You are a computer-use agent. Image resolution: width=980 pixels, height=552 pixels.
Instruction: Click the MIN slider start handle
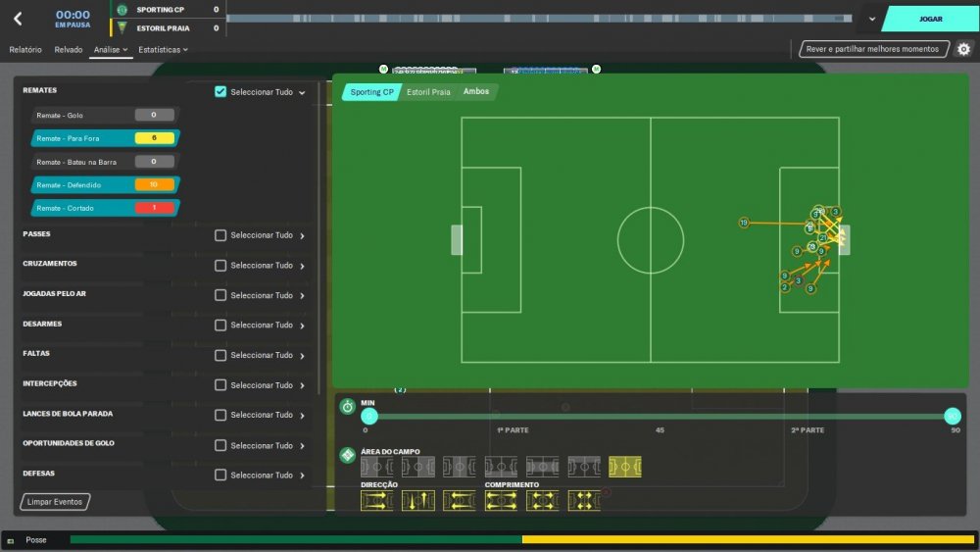pyautogui.click(x=368, y=416)
